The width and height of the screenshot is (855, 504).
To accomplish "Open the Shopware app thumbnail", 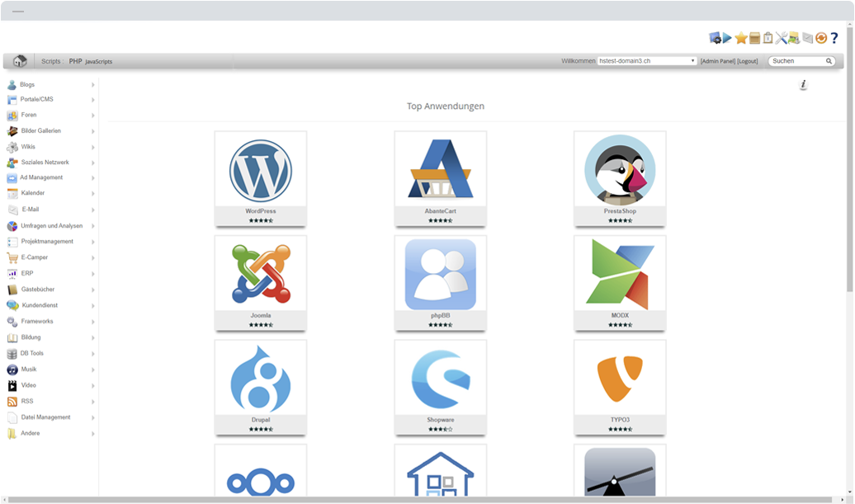I will point(441,379).
